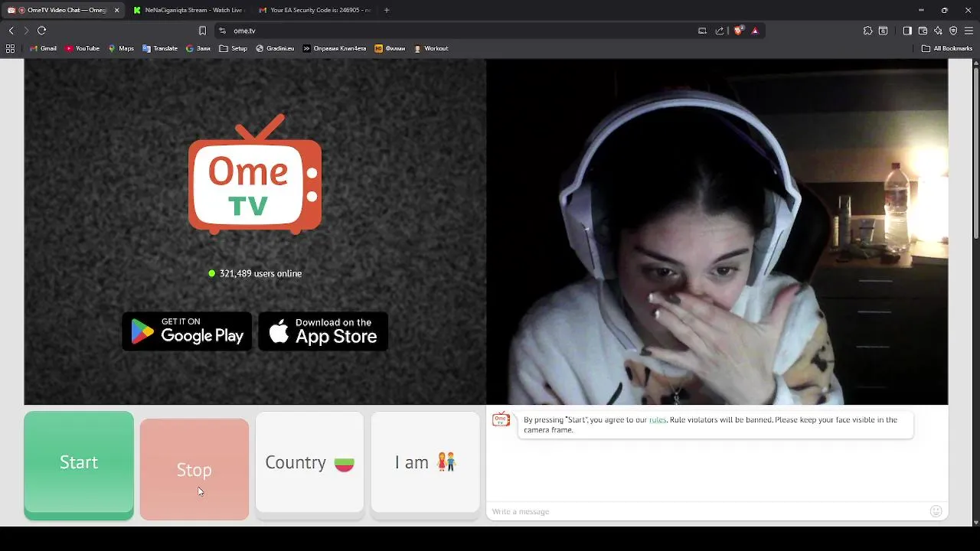The image size is (980, 551).
Task: Reload the ome.tv page
Action: [x=42, y=31]
